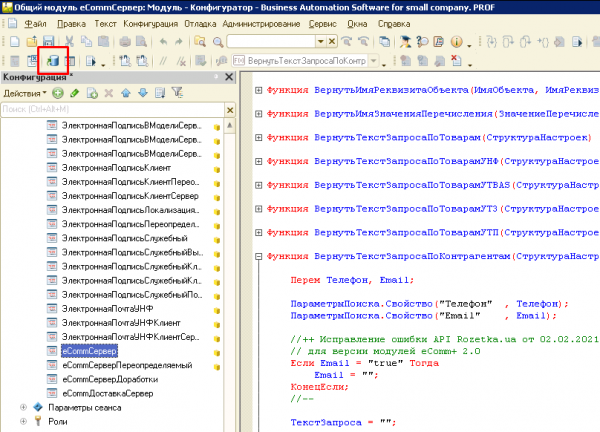Viewport: 600px width, 432px height.
Task: Click the move up arrow icon
Action: [125, 93]
